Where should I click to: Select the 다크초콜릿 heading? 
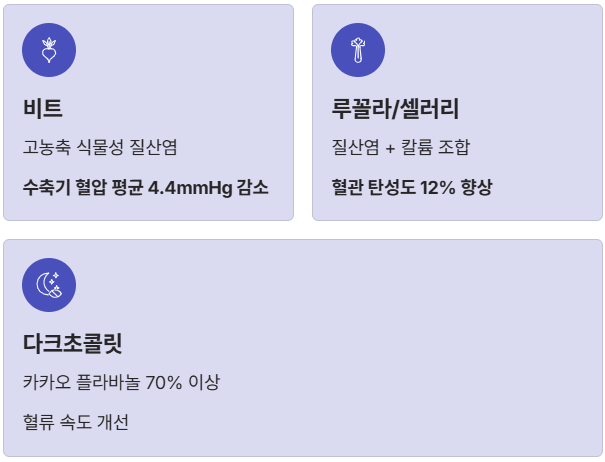click(x=73, y=344)
